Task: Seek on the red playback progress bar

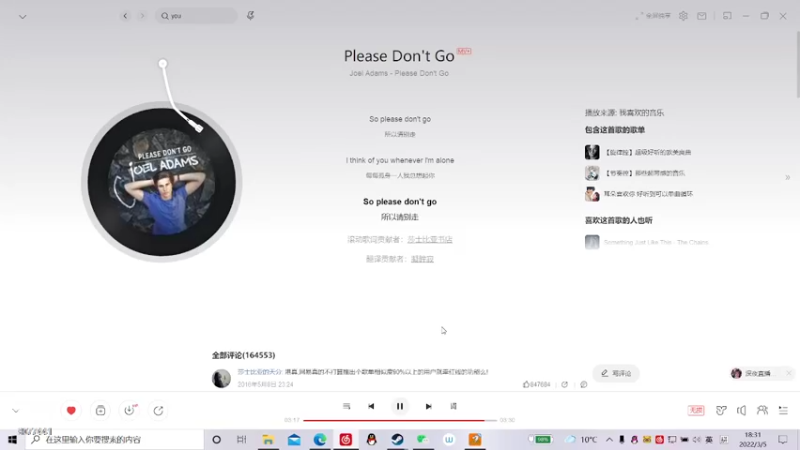Action: (x=400, y=420)
